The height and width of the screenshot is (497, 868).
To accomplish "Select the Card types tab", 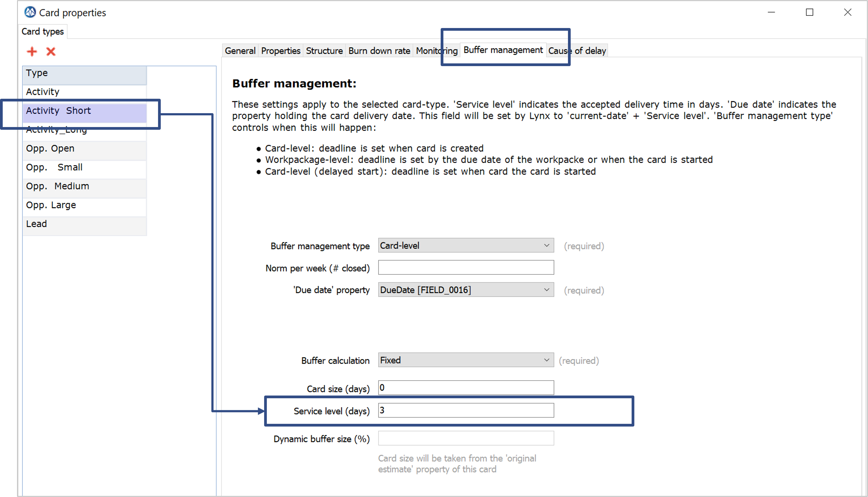I will tap(43, 31).
